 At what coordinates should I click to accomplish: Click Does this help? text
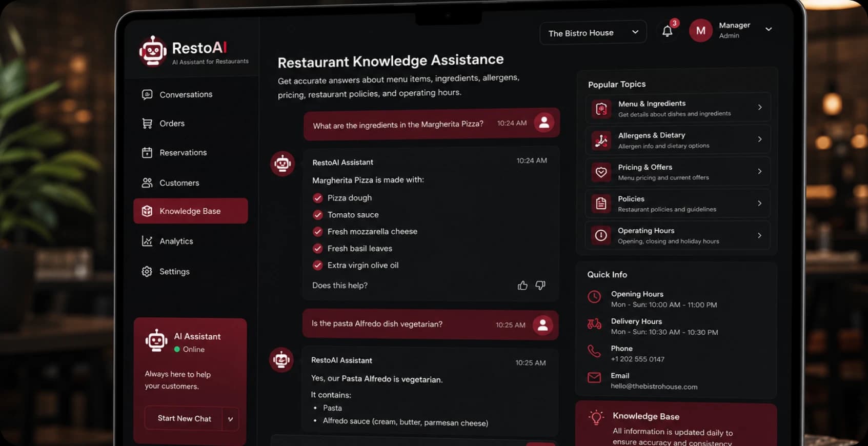pos(340,286)
